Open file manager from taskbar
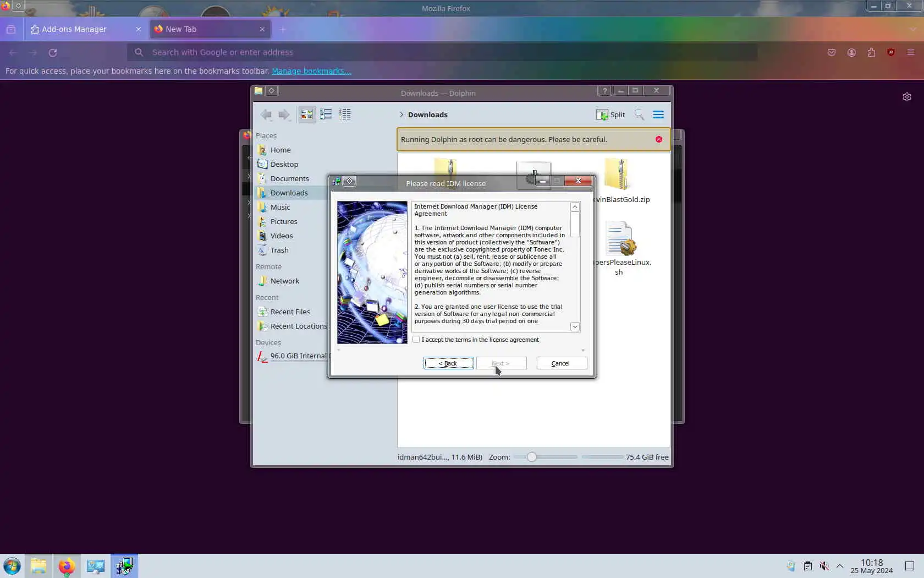This screenshot has height=578, width=924. pos(38,566)
